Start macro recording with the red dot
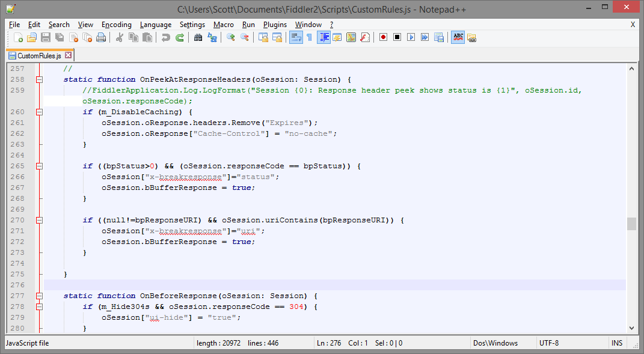 (x=383, y=38)
